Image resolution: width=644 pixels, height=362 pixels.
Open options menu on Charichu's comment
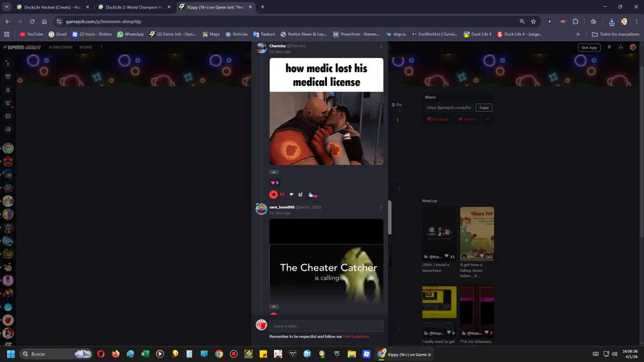coord(381,47)
